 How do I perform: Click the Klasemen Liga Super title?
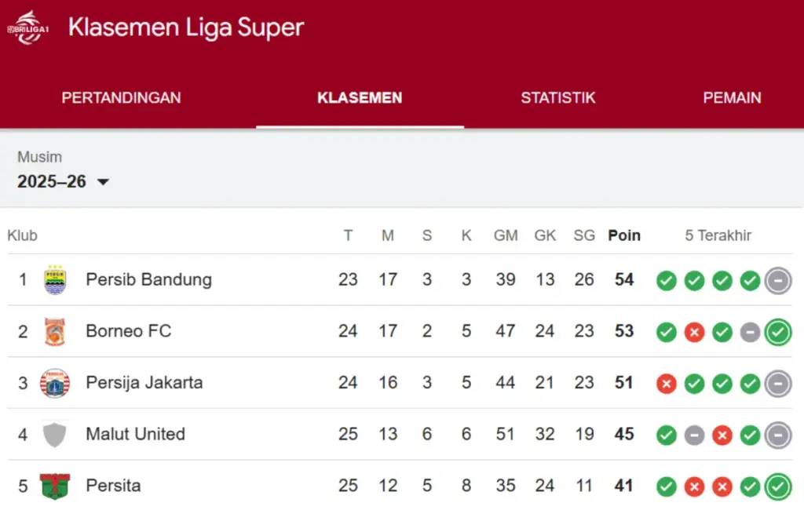coord(186,27)
